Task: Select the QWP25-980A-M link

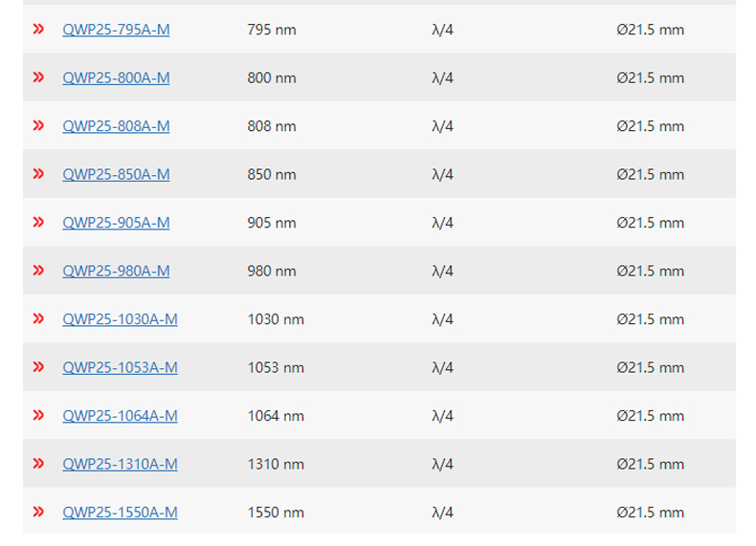Action: pyautogui.click(x=116, y=271)
